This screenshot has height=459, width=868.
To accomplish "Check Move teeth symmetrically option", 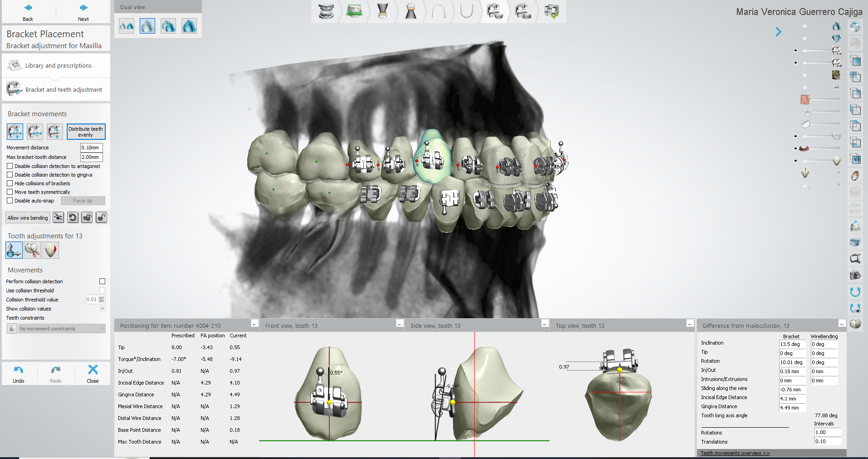I will [10, 192].
